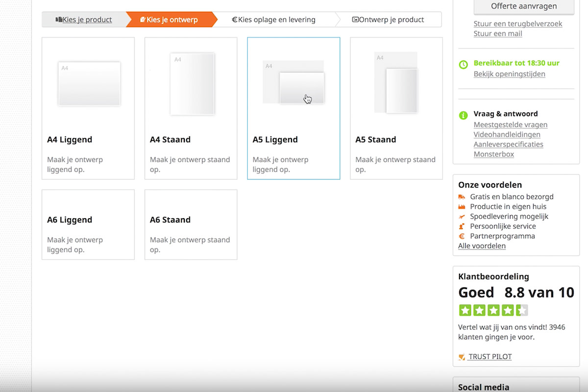Click euro icon beside Partnerprogramma
Viewport: 588px width, 392px height.
462,236
